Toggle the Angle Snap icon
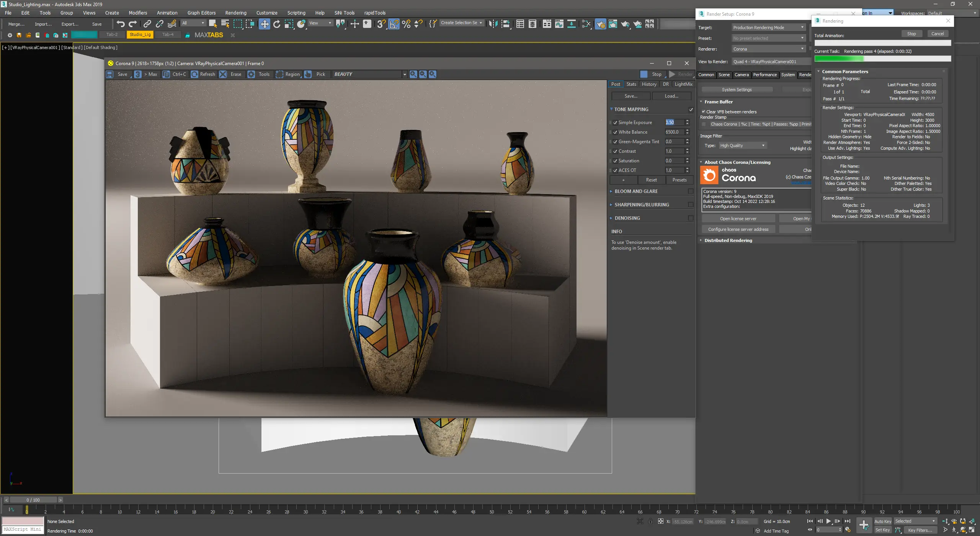This screenshot has height=536, width=980. [394, 24]
